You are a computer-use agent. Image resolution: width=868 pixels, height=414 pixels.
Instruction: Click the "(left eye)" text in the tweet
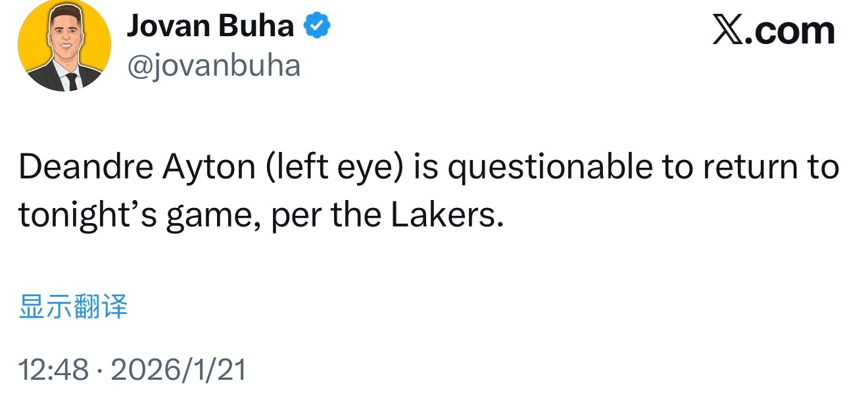tap(334, 168)
